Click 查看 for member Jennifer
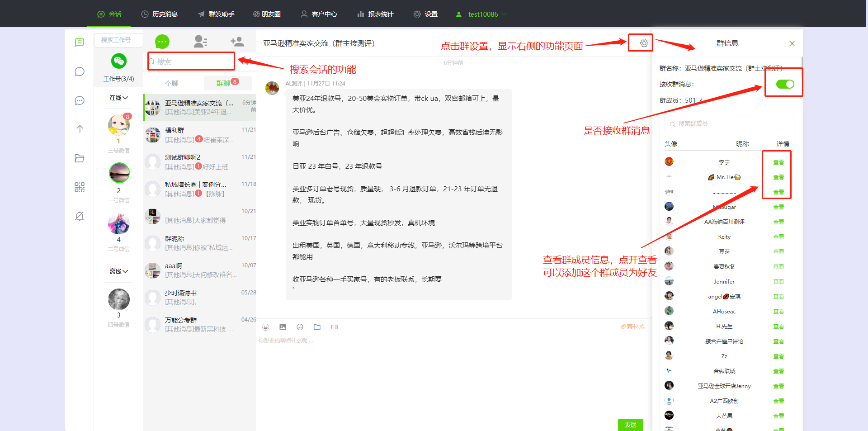 778,281
